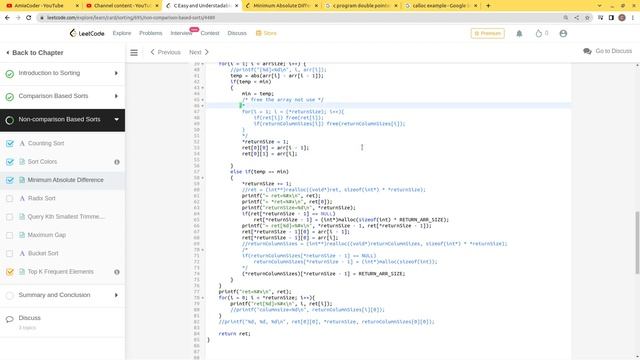Click Back to Chapter link
640x360 pixels.
click(34, 53)
